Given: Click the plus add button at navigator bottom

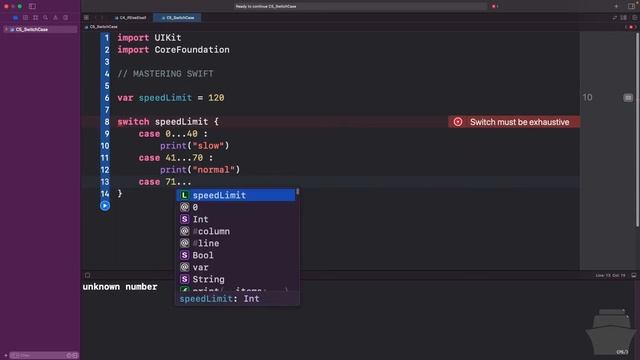Looking at the screenshot, I should [5, 356].
